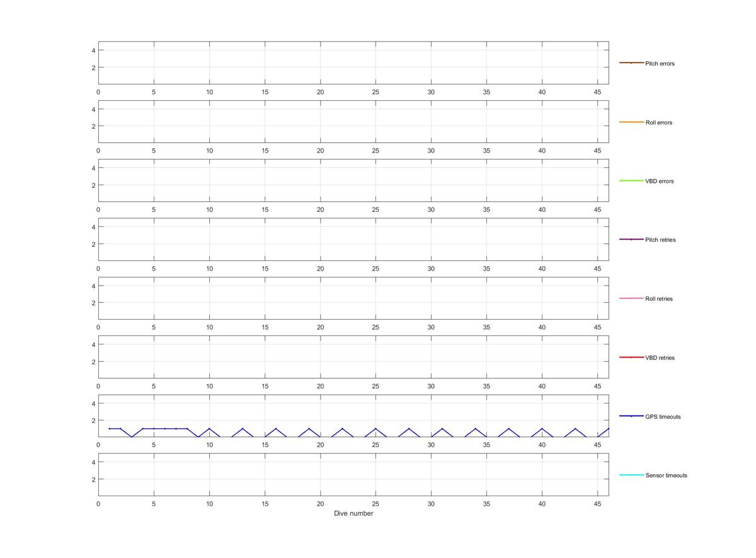
Task: Click the 'VBD retries' legend label
Action: pos(660,358)
